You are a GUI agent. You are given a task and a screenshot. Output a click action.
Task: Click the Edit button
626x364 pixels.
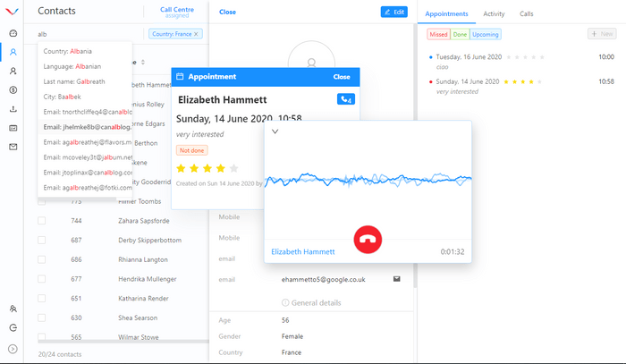tap(393, 12)
